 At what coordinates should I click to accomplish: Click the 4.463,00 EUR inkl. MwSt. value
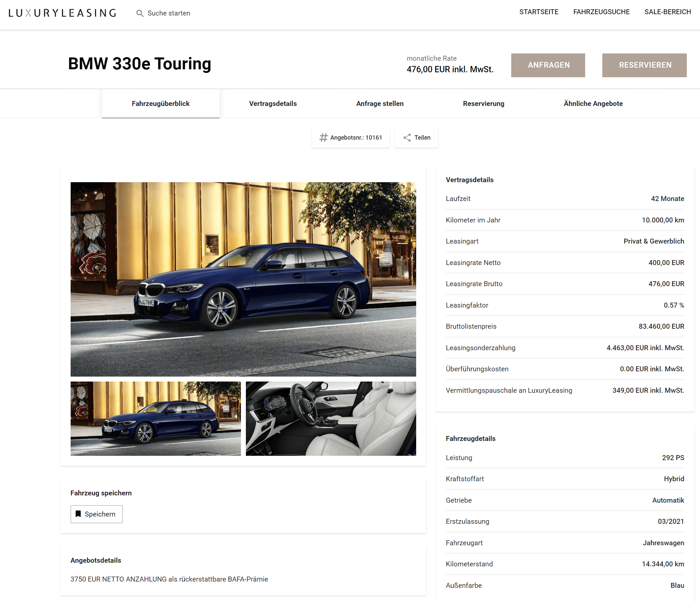tap(645, 348)
